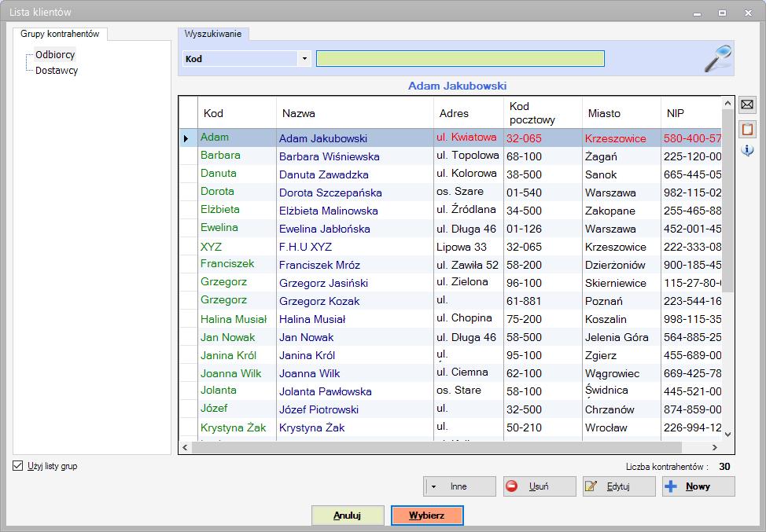Click the orange clipboard note icon
Image resolution: width=766 pixels, height=532 pixels.
747,129
